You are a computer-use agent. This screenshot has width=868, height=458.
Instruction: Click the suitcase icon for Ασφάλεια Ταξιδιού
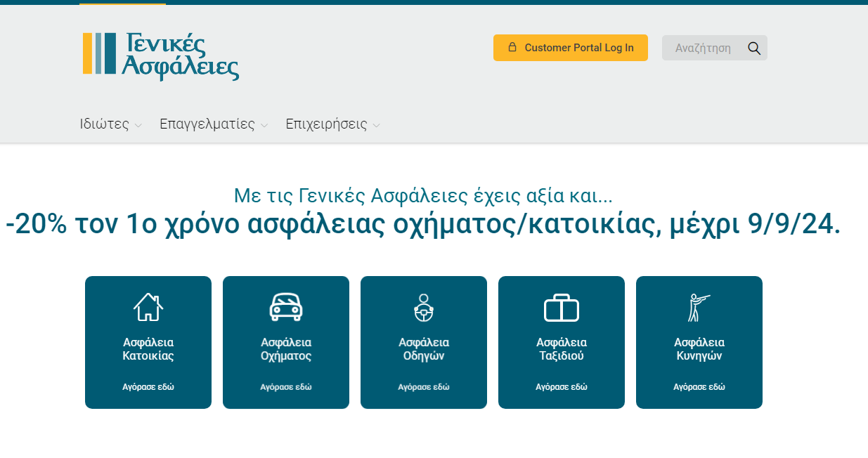[x=562, y=307]
